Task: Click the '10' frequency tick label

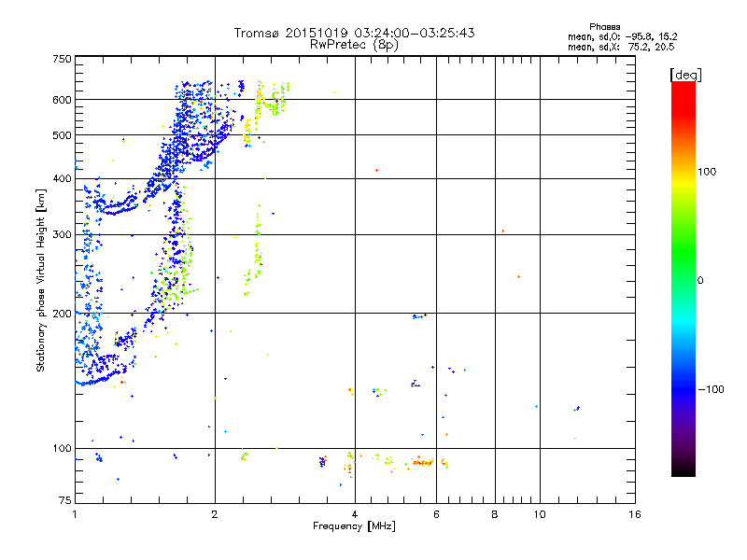Action: point(540,514)
